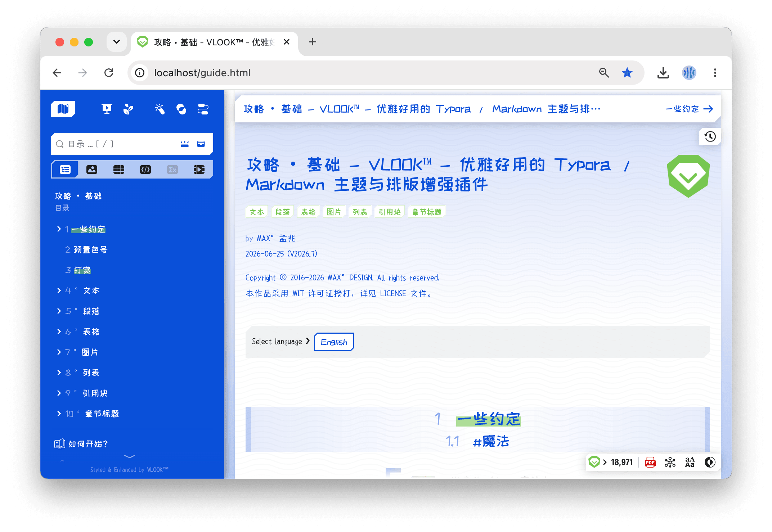Click the English language button
772x532 pixels.
334,342
